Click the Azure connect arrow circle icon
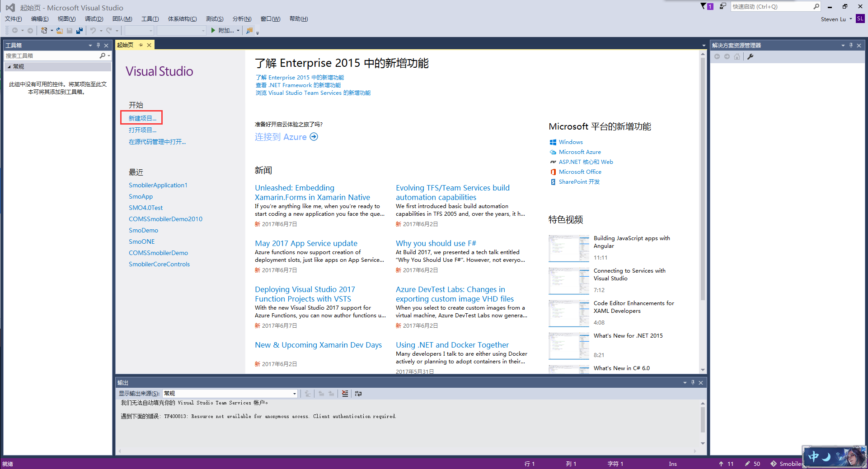The image size is (868, 469). pyautogui.click(x=314, y=137)
